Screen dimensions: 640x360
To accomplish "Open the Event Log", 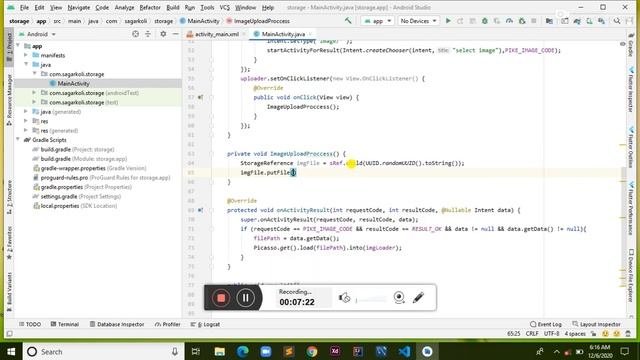I will (546, 324).
